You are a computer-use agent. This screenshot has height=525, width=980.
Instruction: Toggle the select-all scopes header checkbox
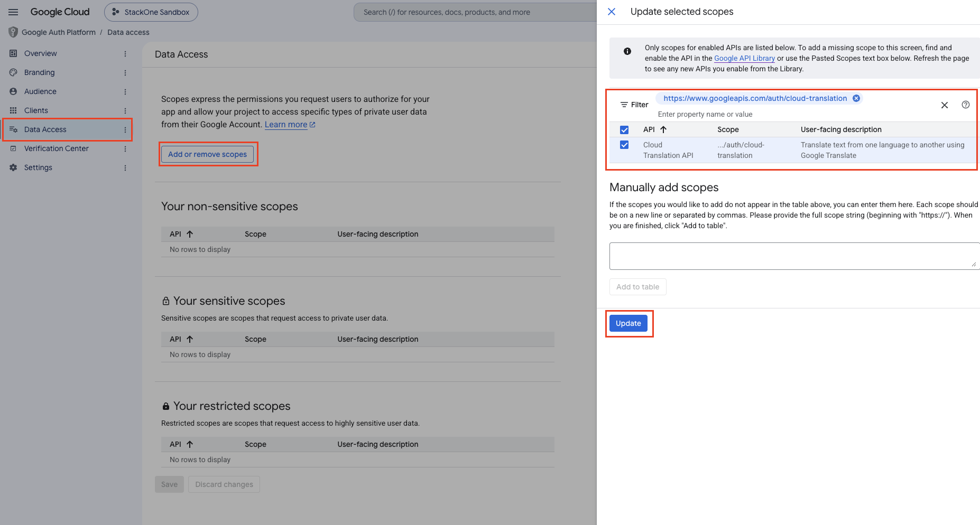[x=624, y=130]
